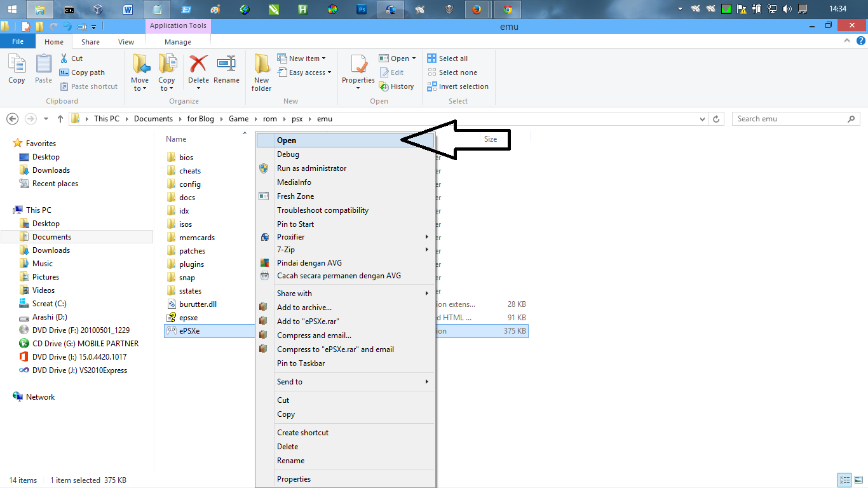The width and height of the screenshot is (868, 488).
Task: Click the Back navigation arrow
Action: 12,119
